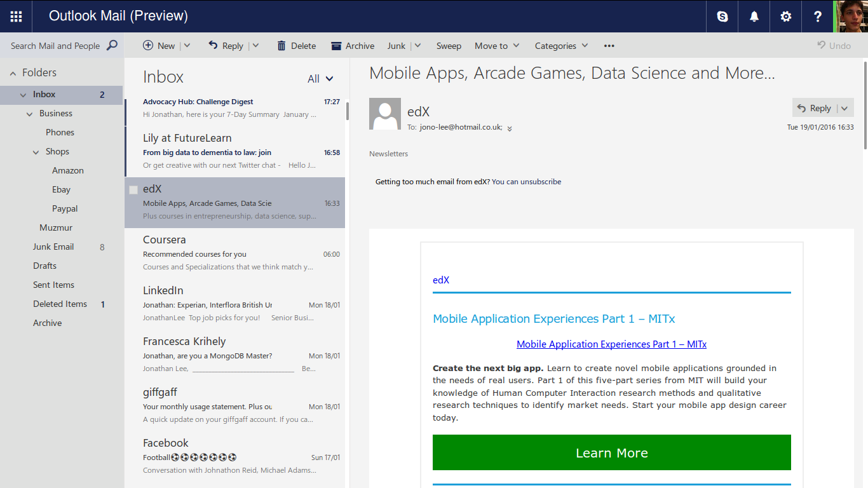Image resolution: width=868 pixels, height=488 pixels.
Task: Collapse the Shops folder
Action: pyautogui.click(x=36, y=152)
